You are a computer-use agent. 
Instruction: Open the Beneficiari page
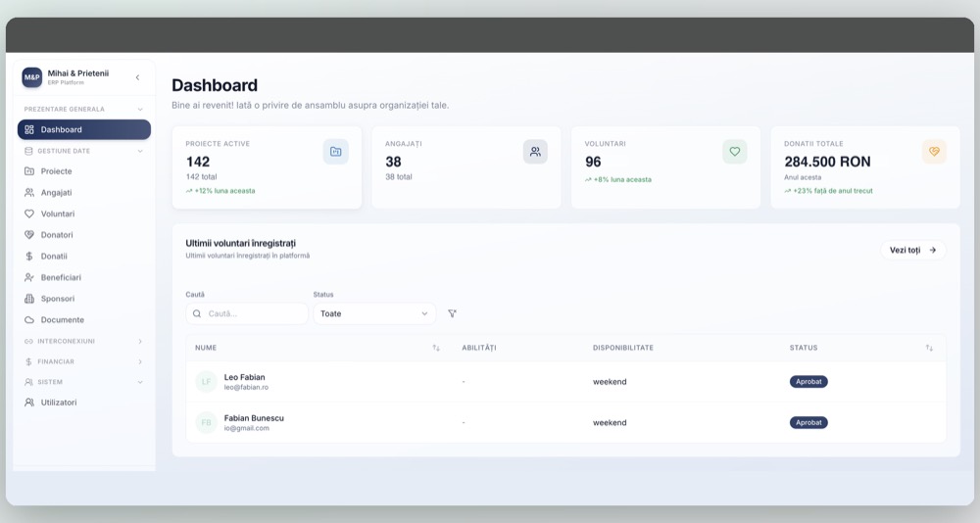tap(83, 277)
